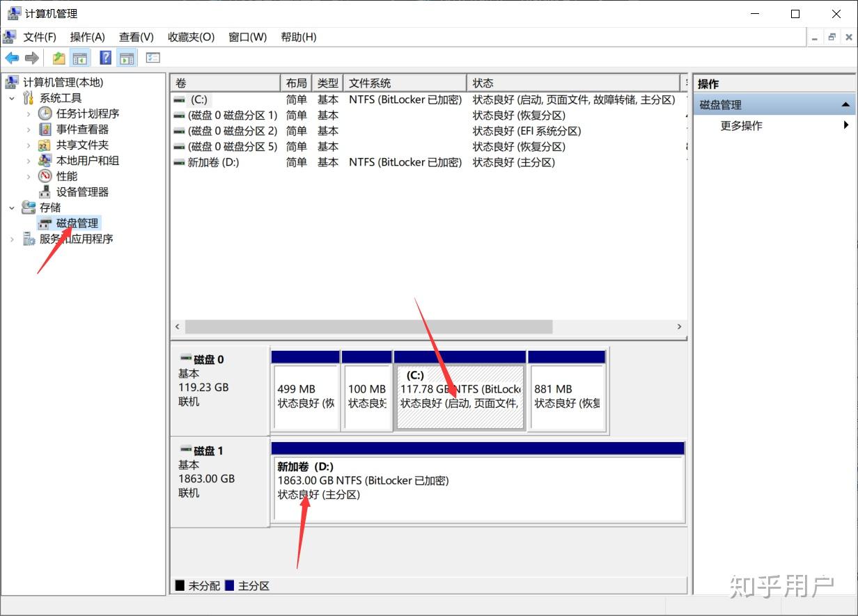Click the blue Help question mark icon
Screen dimensions: 858x616
105,58
